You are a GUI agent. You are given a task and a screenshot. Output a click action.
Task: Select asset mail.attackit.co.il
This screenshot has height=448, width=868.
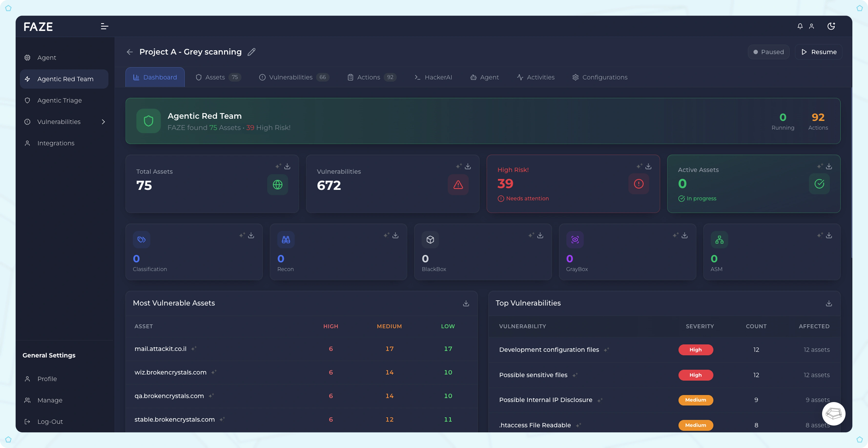[x=160, y=349]
